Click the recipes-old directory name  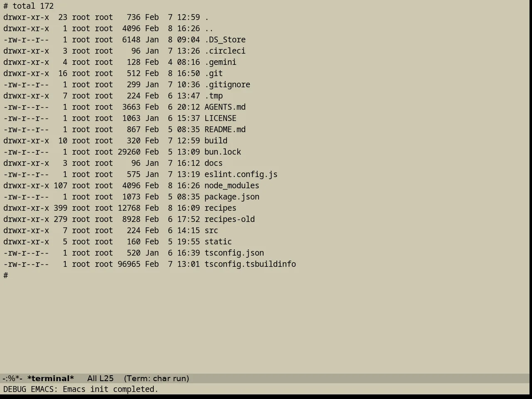(x=229, y=219)
